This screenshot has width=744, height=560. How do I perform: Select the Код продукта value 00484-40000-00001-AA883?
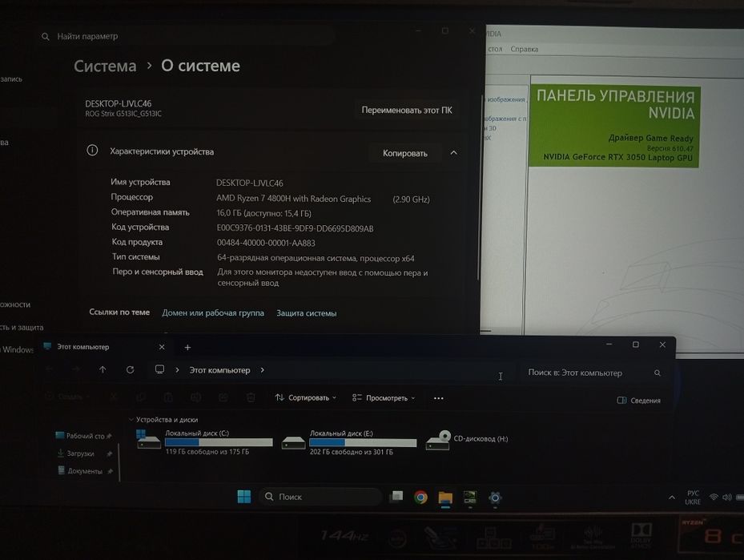266,243
